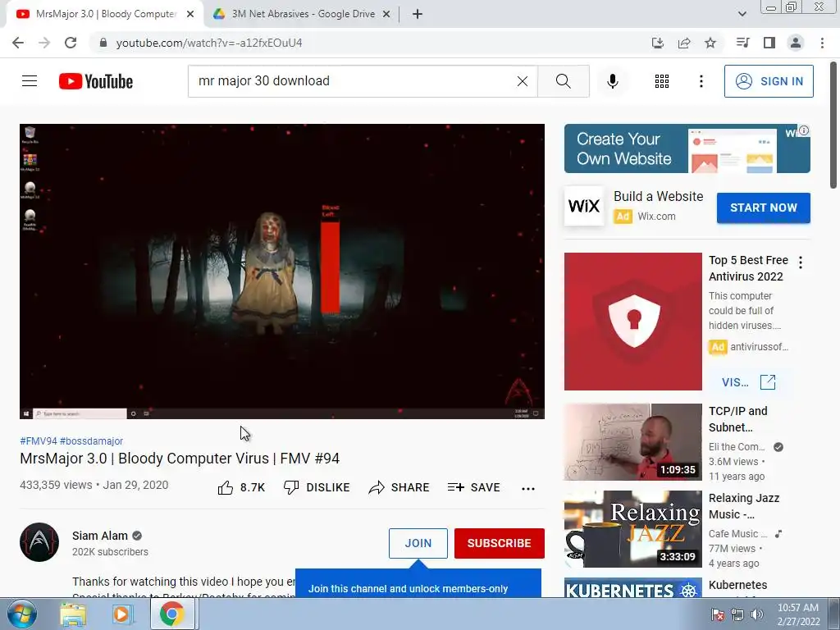Click the JOIN button
Viewport: 840px width, 630px height.
pos(418,543)
